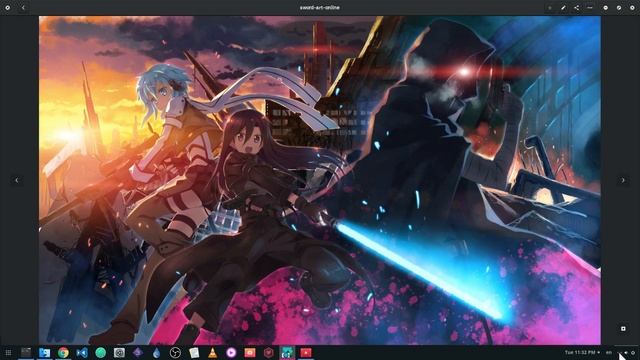
Task: Click the square button below the image
Action: [x=623, y=328]
